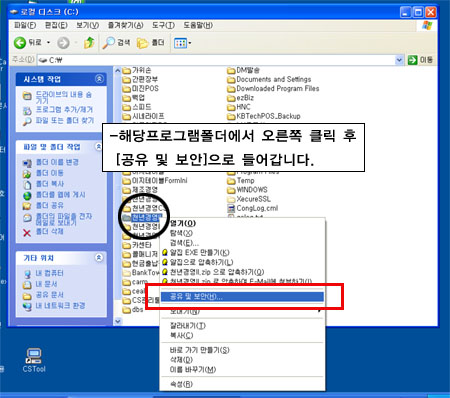Select the WINDOWS folder icon

pos(231,190)
